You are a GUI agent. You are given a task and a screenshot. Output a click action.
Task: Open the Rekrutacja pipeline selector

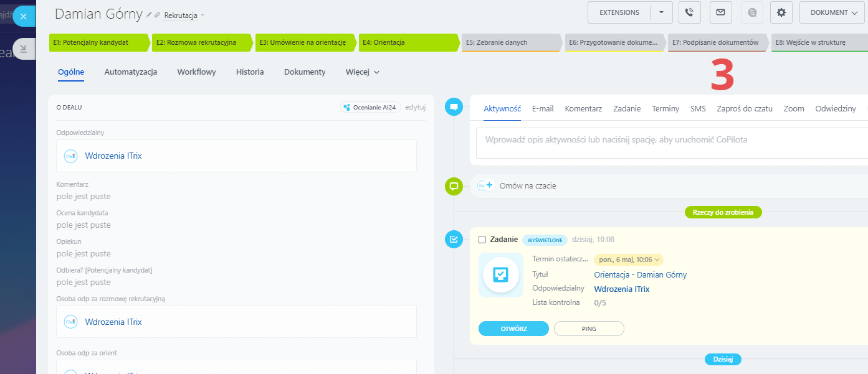pos(184,15)
